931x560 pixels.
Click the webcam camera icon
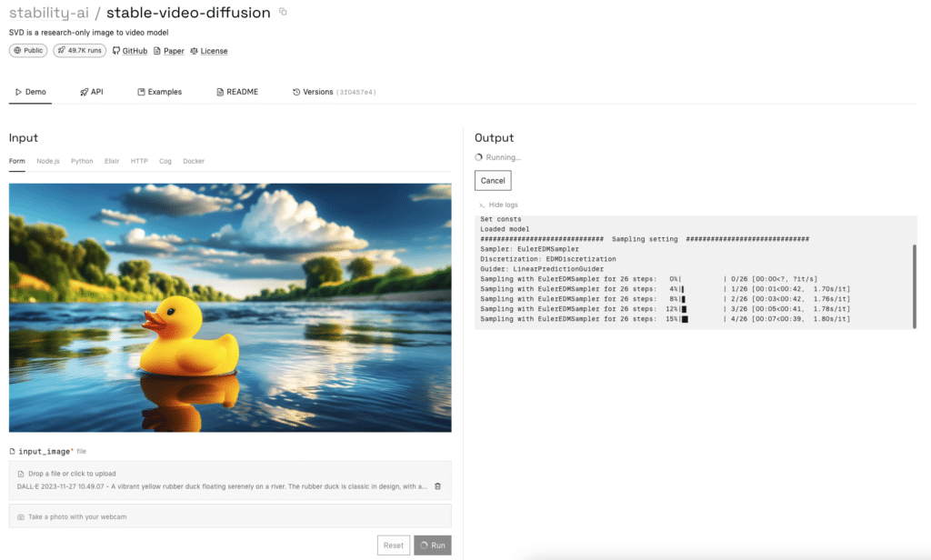[x=21, y=517]
